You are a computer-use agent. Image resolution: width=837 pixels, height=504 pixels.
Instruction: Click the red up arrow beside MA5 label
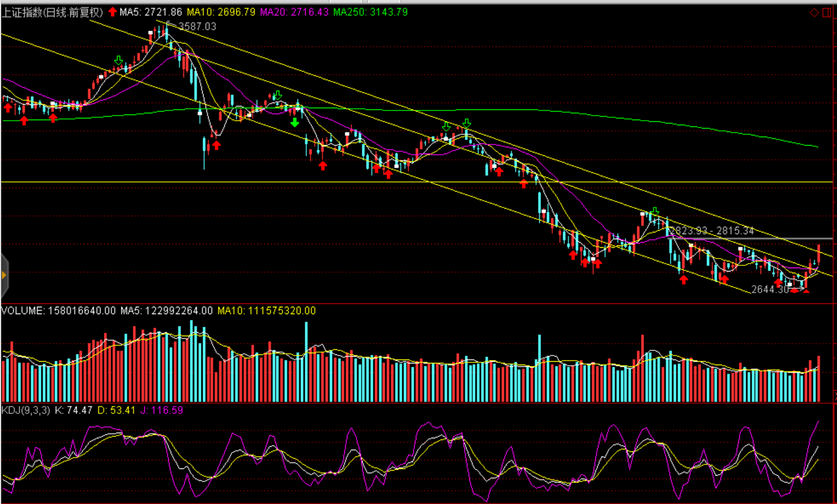pyautogui.click(x=112, y=12)
